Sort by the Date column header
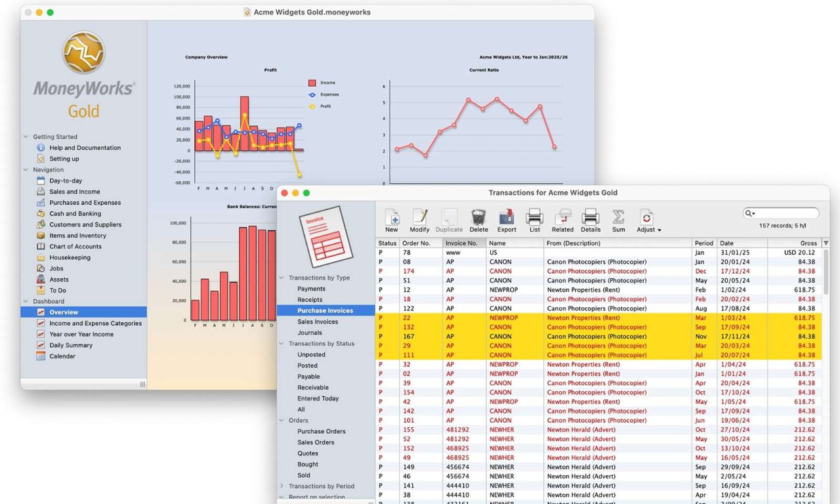840x504 pixels. 742,243
